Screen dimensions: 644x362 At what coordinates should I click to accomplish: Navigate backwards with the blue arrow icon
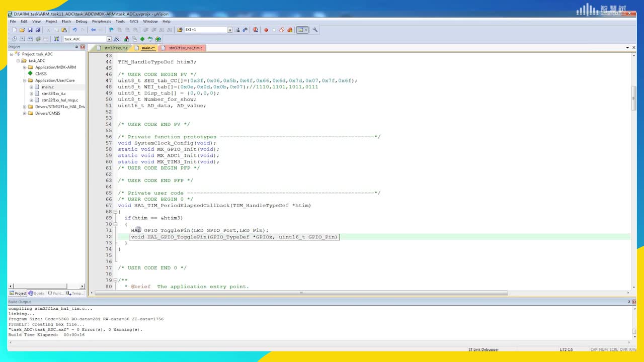93,30
